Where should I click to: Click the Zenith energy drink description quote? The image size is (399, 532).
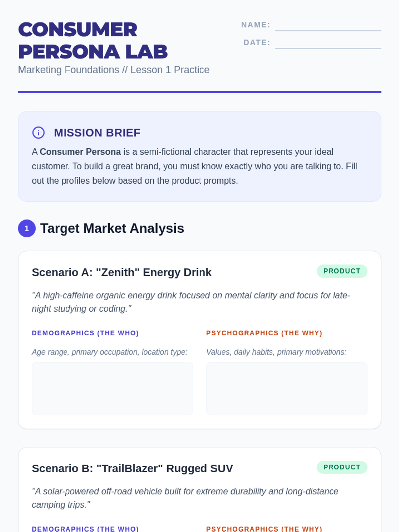[x=191, y=302]
